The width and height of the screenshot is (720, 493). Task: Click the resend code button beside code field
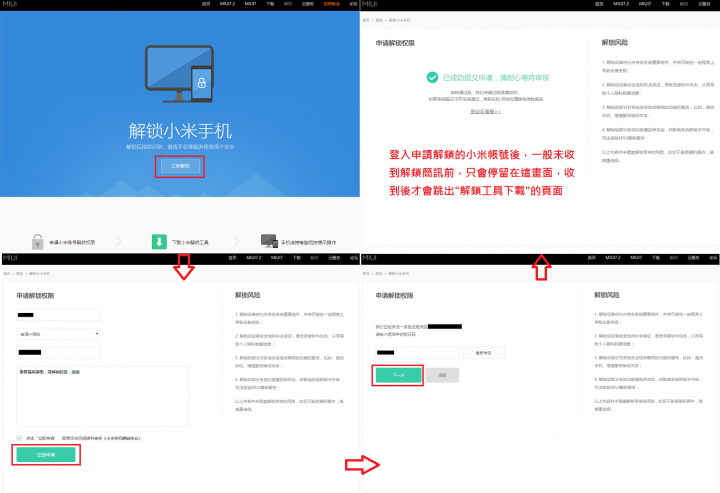pyautogui.click(x=483, y=353)
